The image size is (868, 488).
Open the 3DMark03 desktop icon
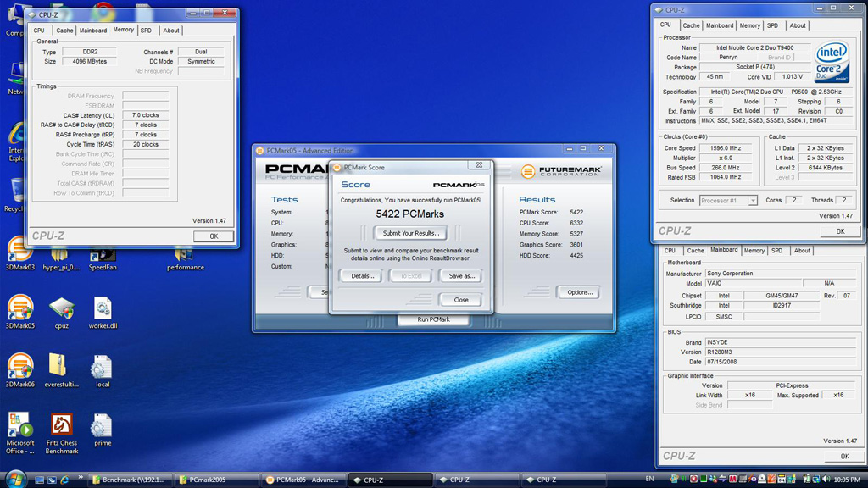(x=20, y=254)
